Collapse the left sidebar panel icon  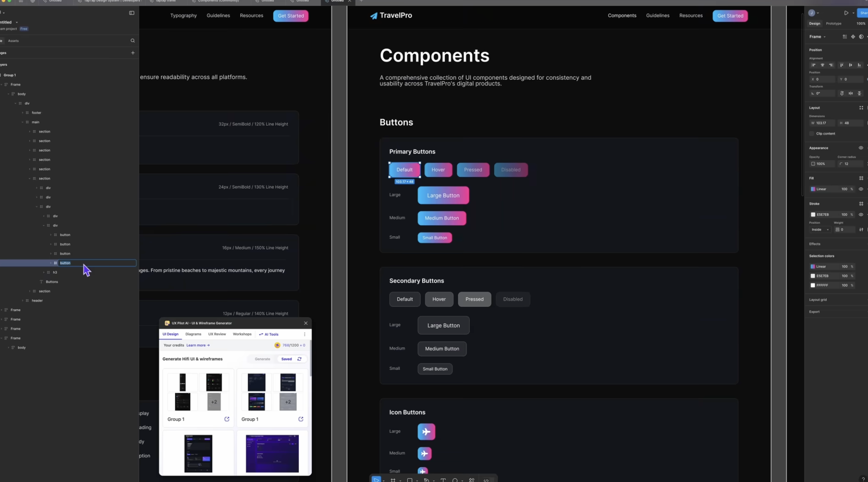[x=132, y=13]
